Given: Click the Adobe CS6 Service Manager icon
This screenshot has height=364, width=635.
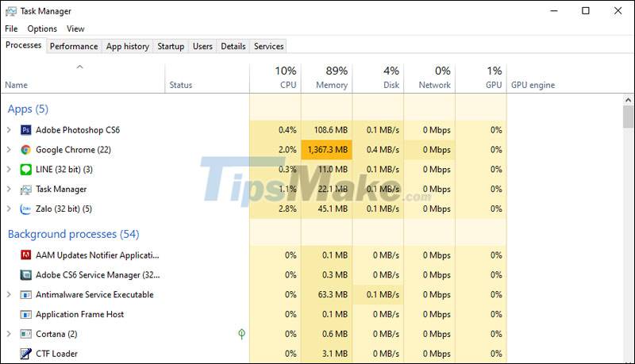Looking at the screenshot, I should [x=26, y=275].
